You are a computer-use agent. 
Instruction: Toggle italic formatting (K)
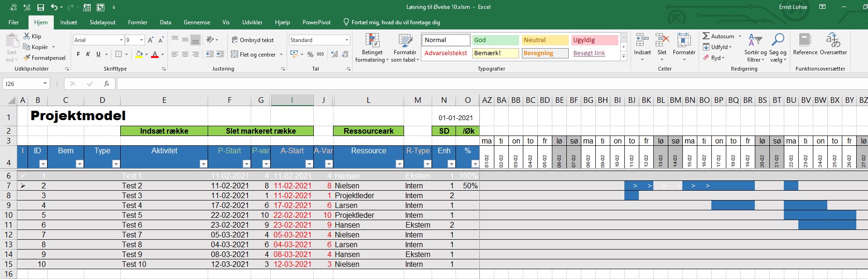(88, 54)
